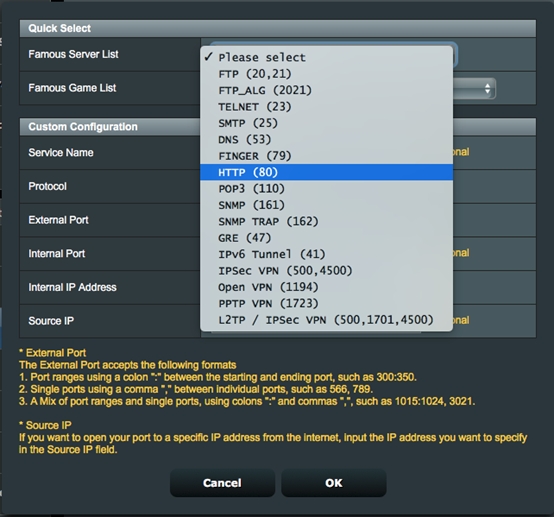Screen dimensions: 554x517
Task: Choose POP3 (110) option
Action: [326, 188]
